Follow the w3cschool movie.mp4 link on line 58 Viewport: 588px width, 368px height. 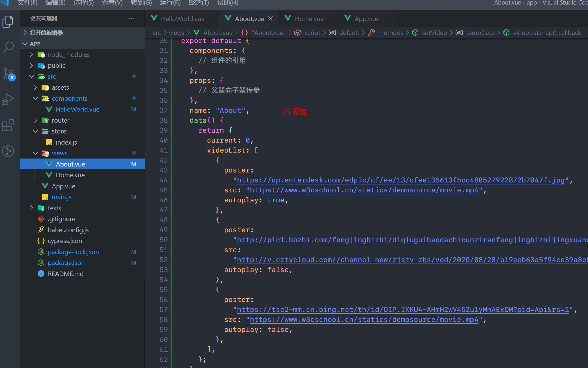[x=364, y=320]
